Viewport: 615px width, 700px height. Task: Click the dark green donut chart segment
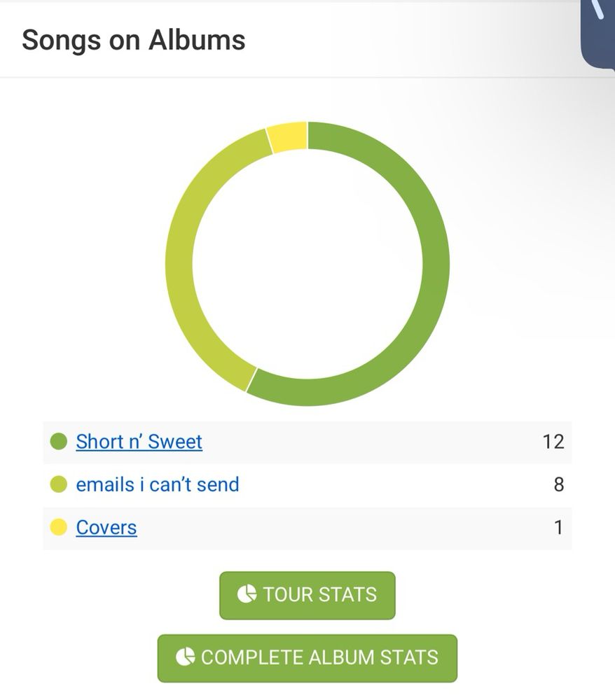[x=436, y=263]
